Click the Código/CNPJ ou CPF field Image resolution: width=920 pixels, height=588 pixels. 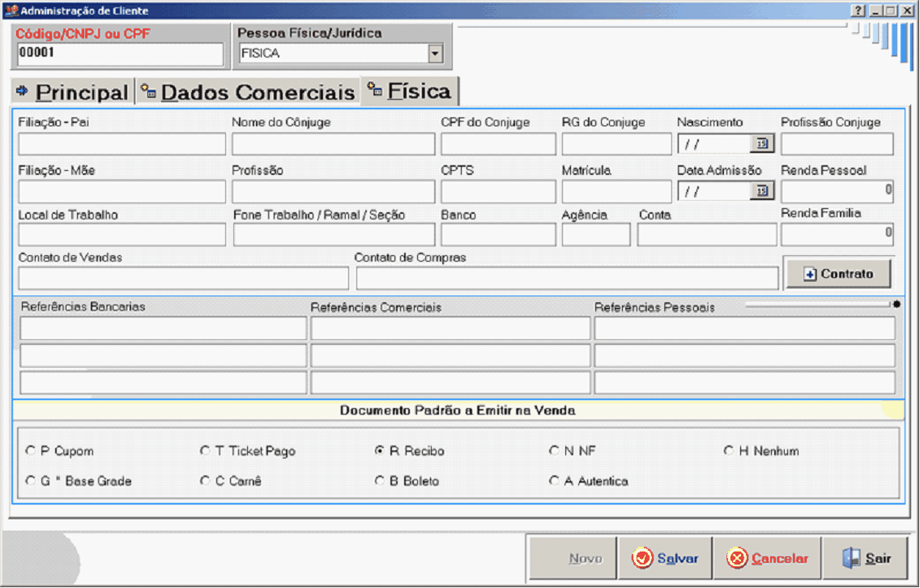pos(120,54)
